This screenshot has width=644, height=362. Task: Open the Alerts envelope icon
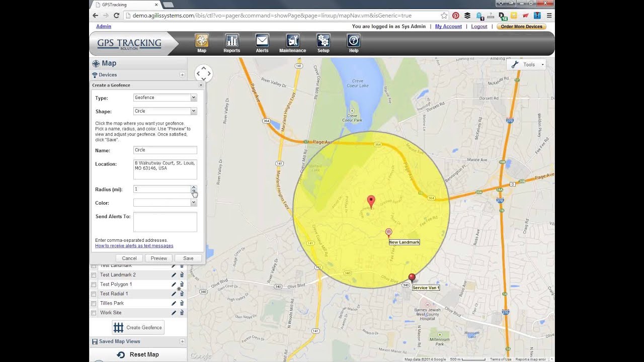click(262, 41)
